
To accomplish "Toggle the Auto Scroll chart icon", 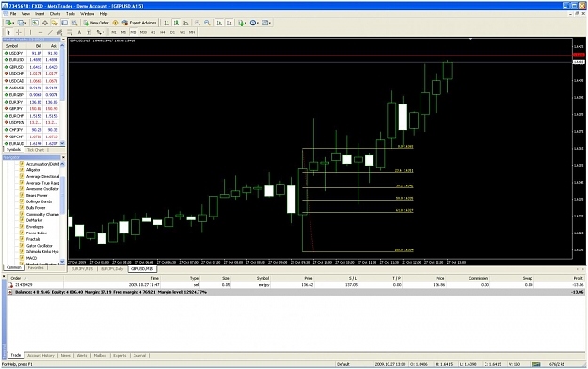I will [219, 23].
